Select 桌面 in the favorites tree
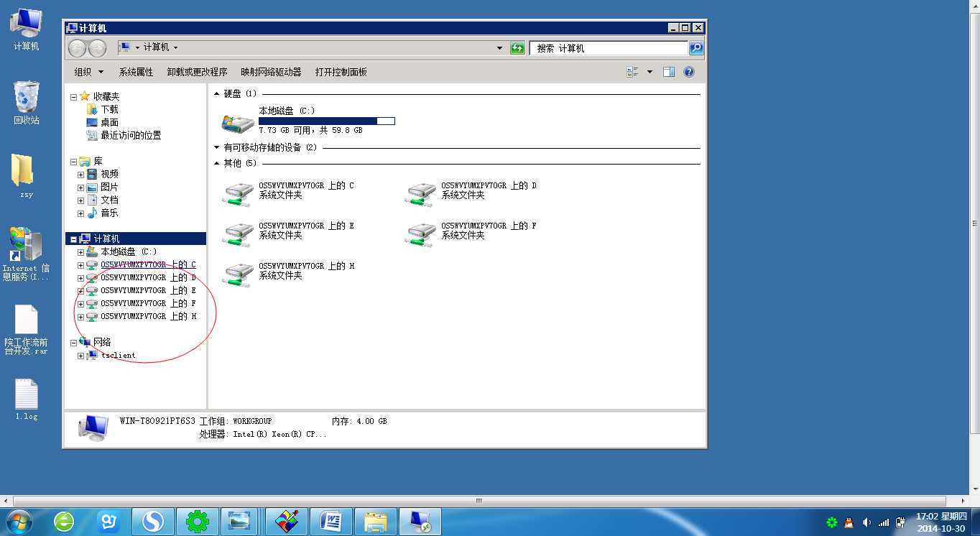Screen dimensions: 980x536 click(x=109, y=123)
